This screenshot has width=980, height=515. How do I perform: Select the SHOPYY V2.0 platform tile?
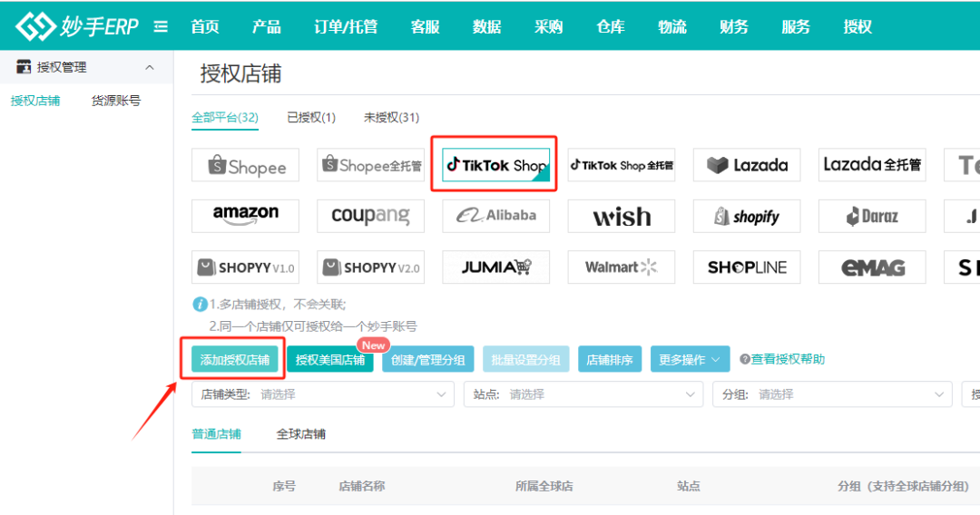(x=370, y=267)
